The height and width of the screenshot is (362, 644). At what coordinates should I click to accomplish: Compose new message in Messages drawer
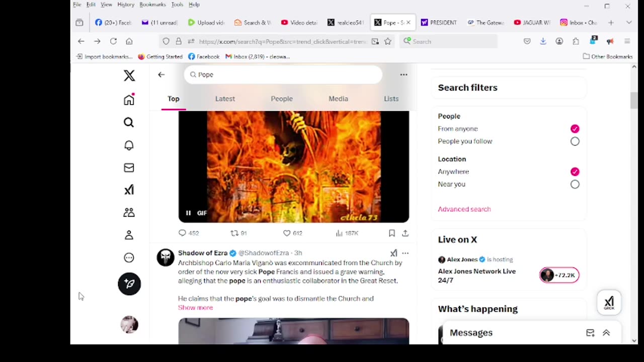tap(590, 333)
